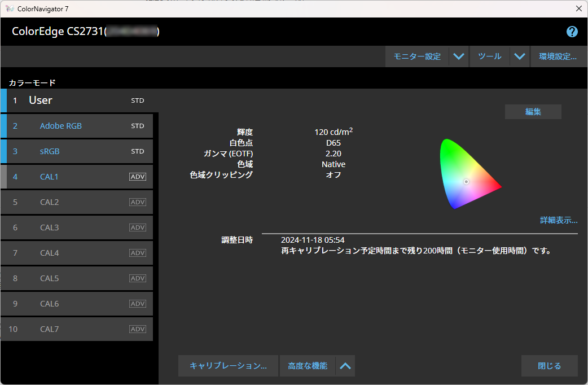Image resolution: width=588 pixels, height=385 pixels.
Task: Toggle the gray indicator beside CAL1
Action: 4,177
